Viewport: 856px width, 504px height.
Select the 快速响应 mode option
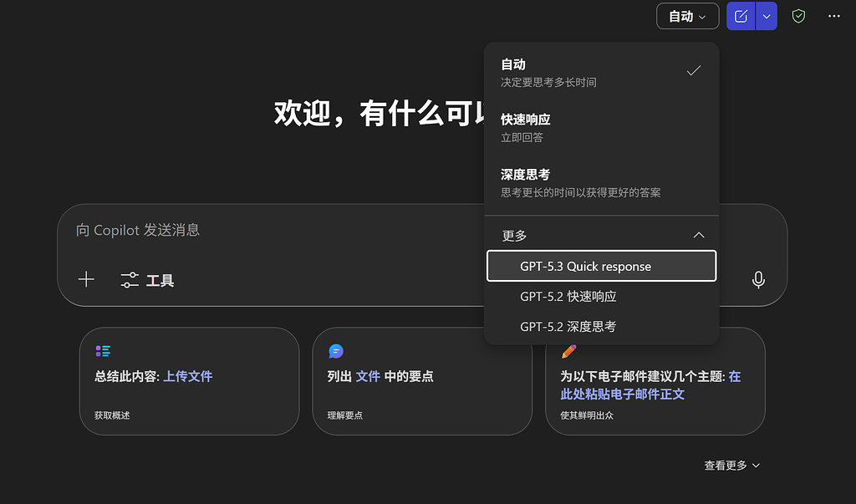pos(602,128)
